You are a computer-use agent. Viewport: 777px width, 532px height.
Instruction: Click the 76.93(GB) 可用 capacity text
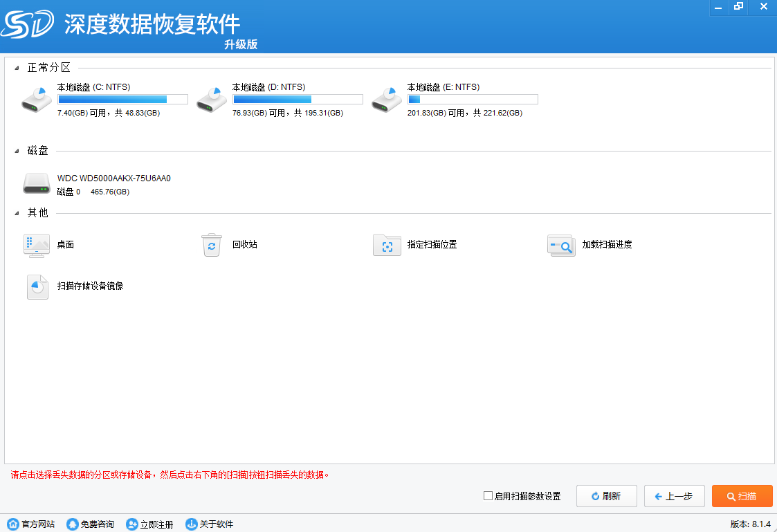(288, 113)
